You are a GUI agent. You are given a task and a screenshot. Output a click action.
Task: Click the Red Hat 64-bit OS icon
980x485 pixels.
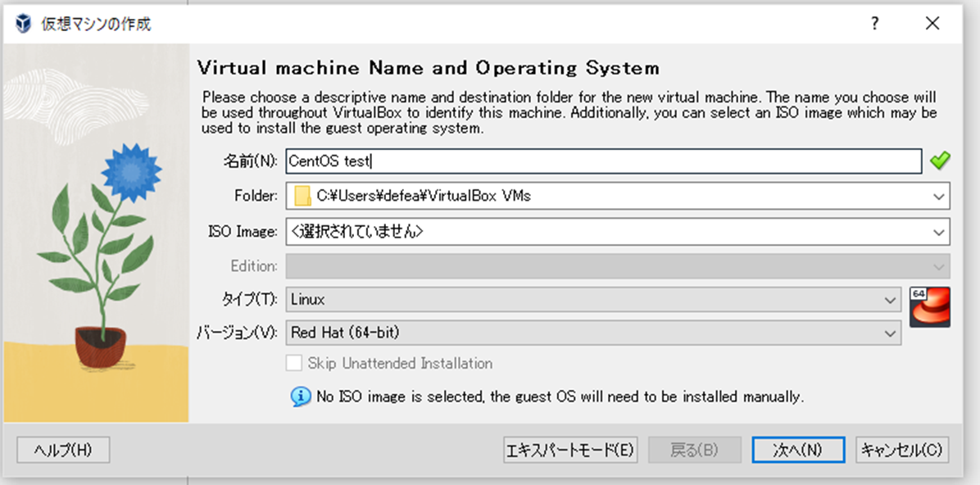click(x=930, y=307)
